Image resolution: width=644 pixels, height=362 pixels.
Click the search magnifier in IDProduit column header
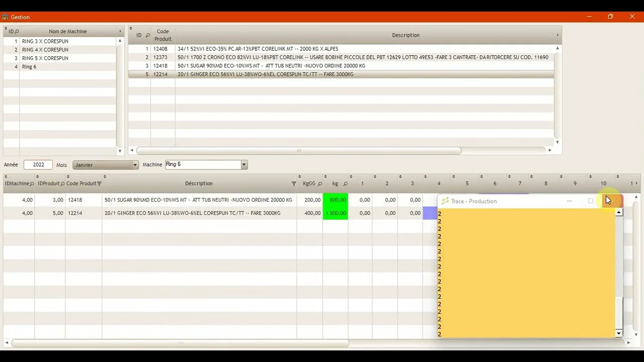[x=63, y=184]
